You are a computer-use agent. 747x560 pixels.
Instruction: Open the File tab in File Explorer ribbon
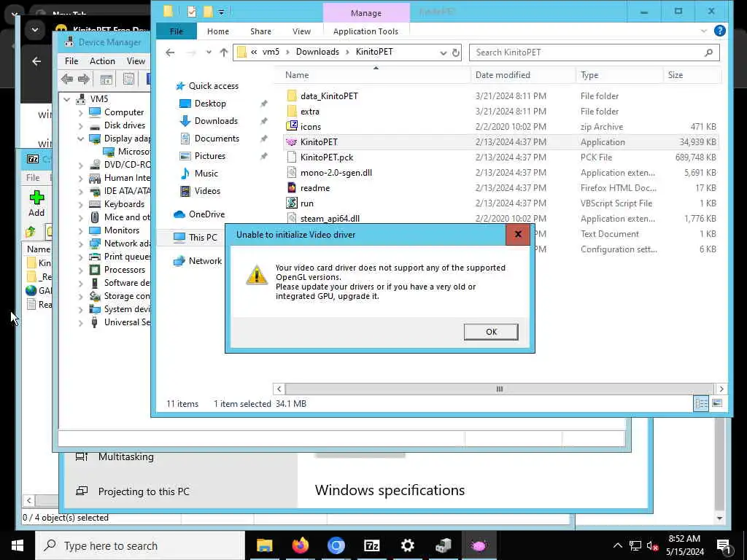coord(177,31)
